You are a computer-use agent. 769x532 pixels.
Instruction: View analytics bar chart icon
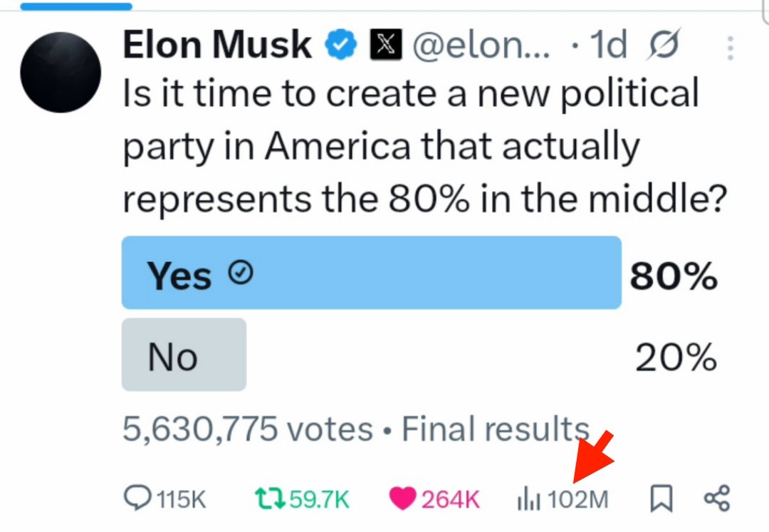(x=528, y=499)
